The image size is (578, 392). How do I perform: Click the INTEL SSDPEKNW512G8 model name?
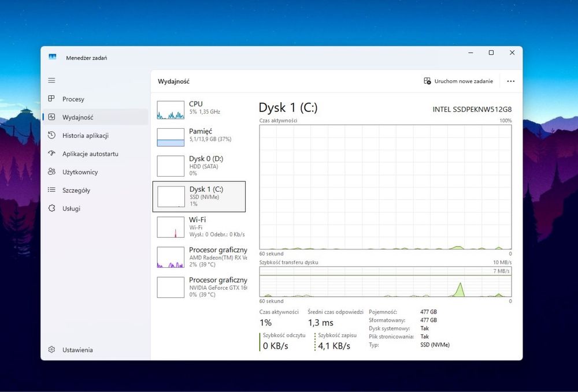472,109
